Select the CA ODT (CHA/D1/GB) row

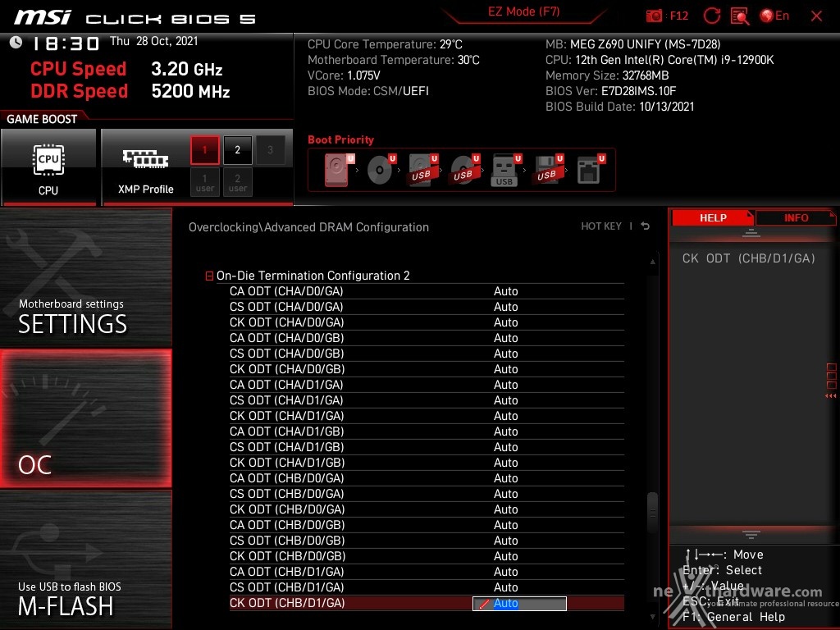point(427,431)
